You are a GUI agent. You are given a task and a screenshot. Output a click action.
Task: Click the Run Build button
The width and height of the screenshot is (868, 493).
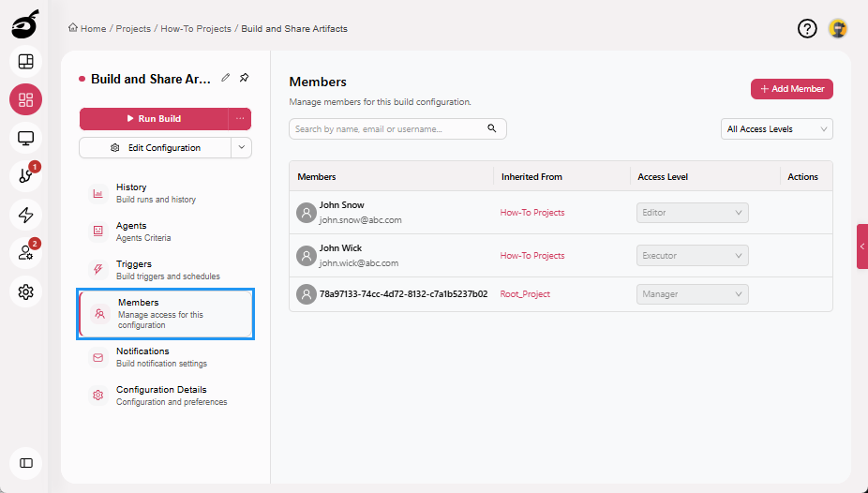(x=154, y=118)
